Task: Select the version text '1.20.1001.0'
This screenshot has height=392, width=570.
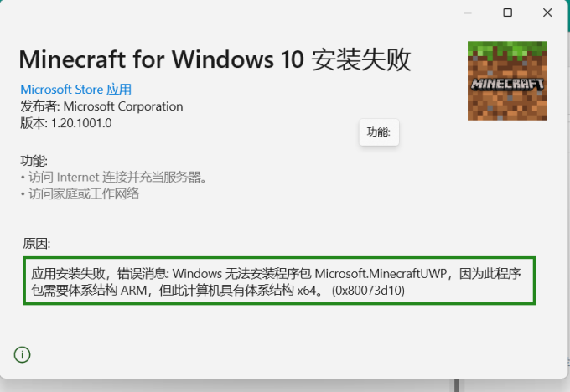Action: point(81,123)
